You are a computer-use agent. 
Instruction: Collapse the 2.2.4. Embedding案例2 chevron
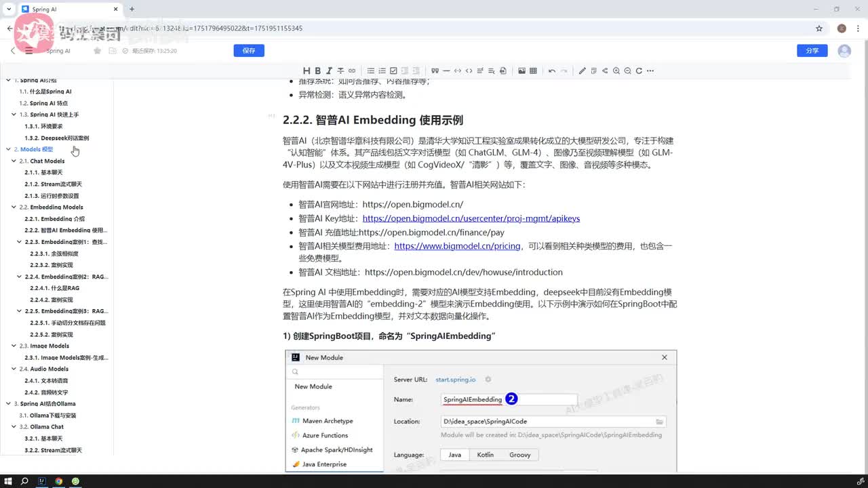(19, 277)
